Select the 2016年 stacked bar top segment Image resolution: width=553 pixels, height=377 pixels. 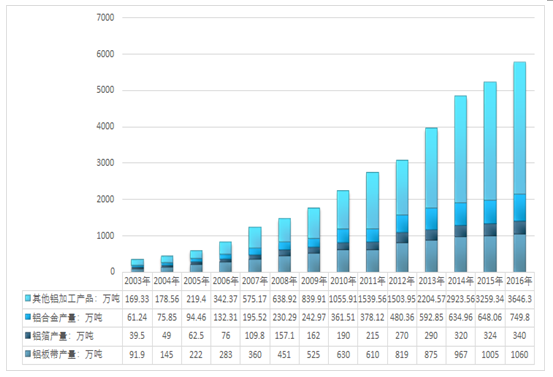click(x=519, y=128)
